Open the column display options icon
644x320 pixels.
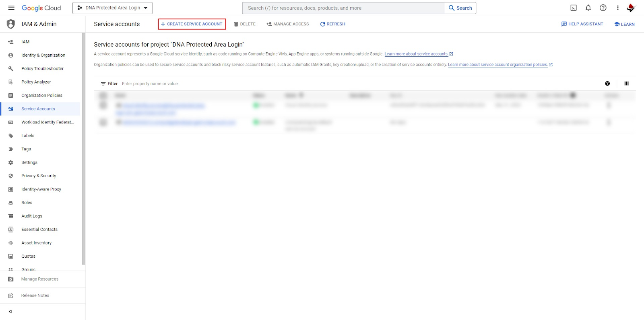626,84
